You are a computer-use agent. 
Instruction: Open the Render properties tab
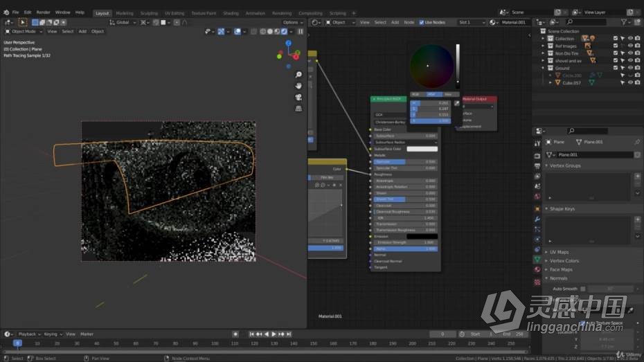tap(537, 156)
